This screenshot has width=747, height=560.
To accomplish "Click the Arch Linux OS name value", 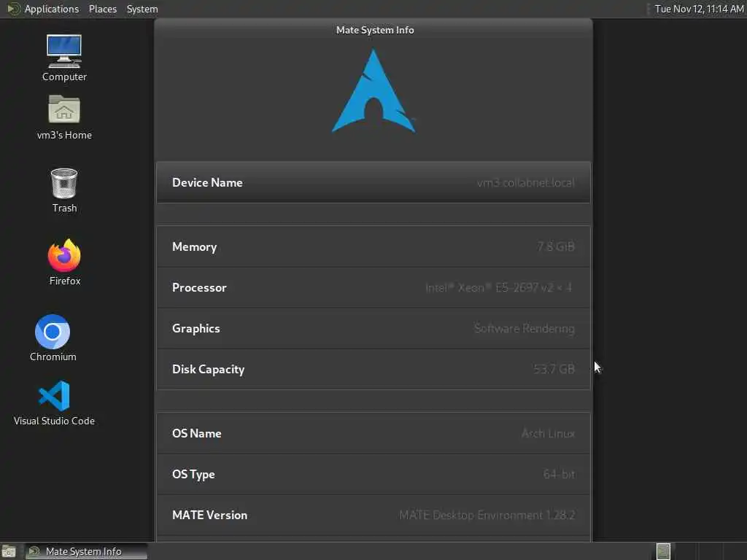I will pyautogui.click(x=548, y=433).
